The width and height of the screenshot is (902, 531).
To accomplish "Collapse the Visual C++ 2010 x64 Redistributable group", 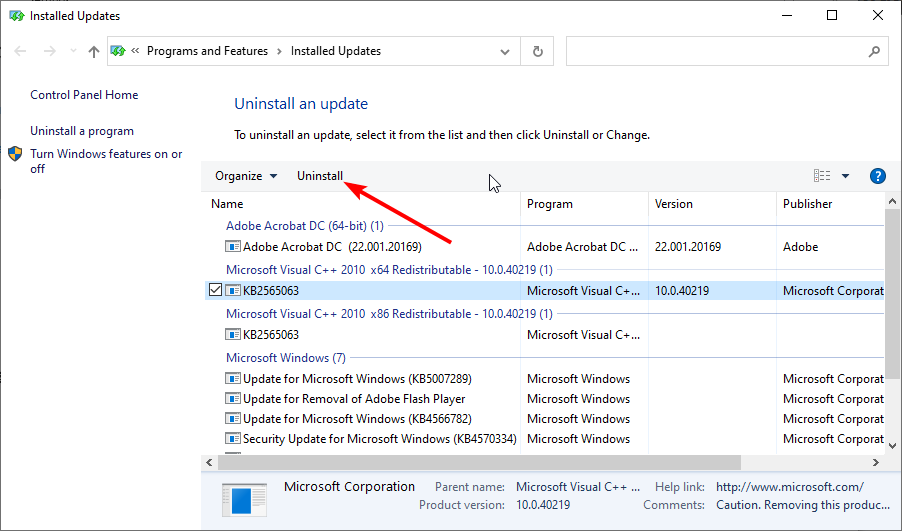I will click(389, 270).
